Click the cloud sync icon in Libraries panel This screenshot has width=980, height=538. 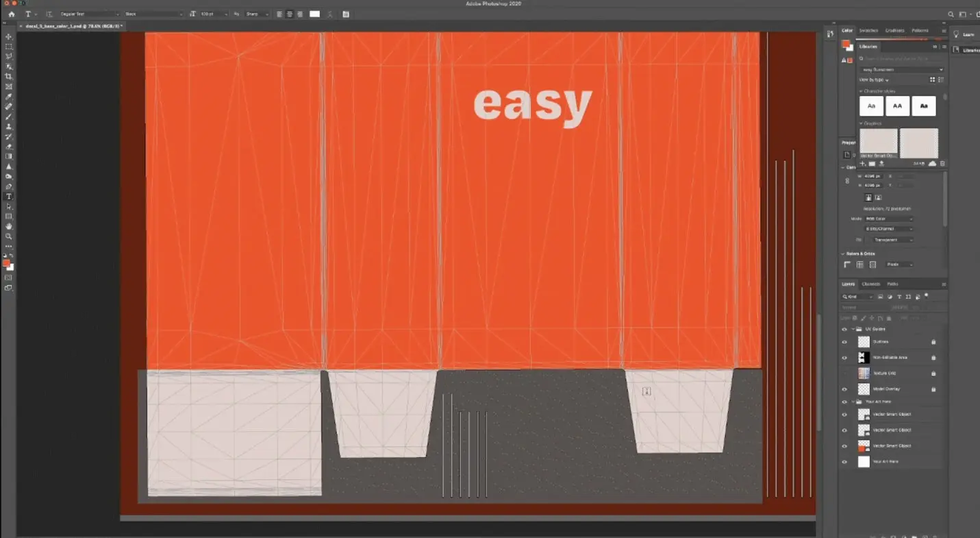[932, 164]
